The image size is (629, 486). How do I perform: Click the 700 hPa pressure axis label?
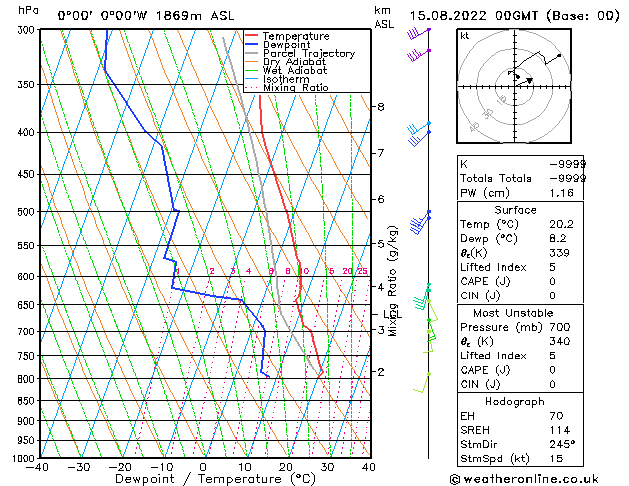tap(28, 332)
